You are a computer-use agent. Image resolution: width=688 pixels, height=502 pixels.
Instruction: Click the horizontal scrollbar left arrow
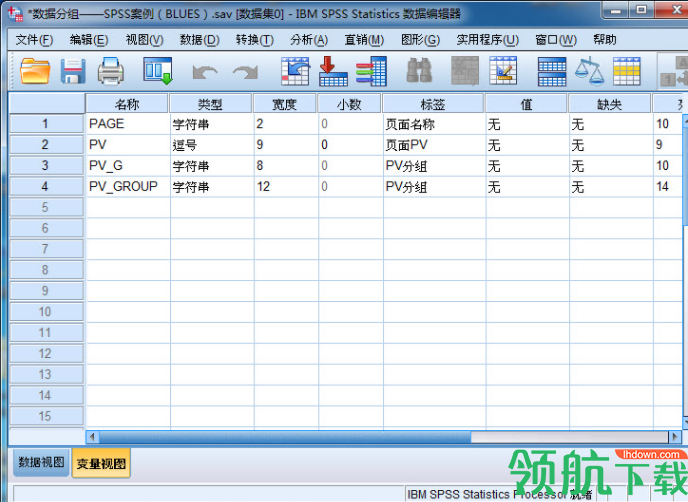[x=92, y=437]
